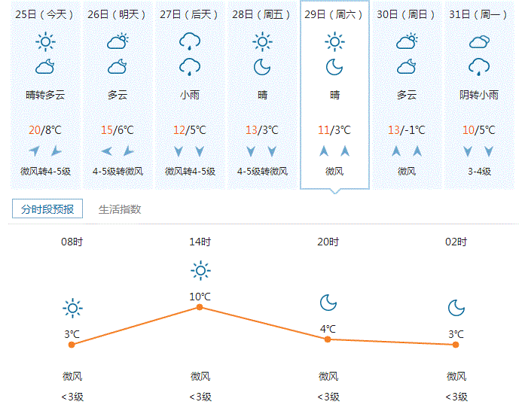Click the sun icon above the 14时 forecast
Viewport: 519px width, 420px height.
coord(200,270)
